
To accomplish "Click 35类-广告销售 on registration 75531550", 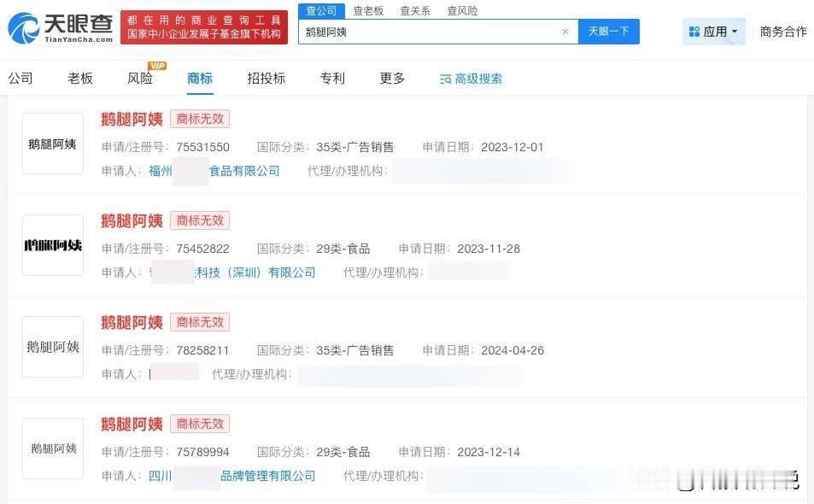I will pos(355,148).
